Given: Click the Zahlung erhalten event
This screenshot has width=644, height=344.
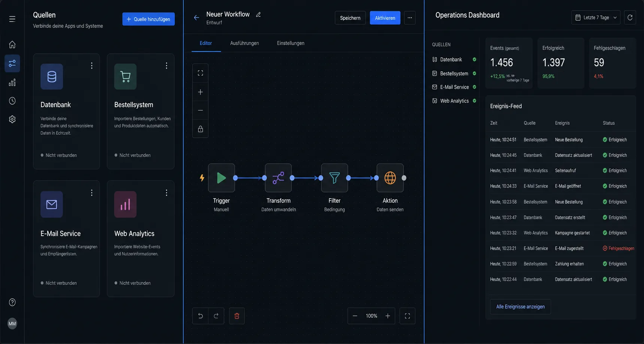Looking at the screenshot, I should coord(569,264).
